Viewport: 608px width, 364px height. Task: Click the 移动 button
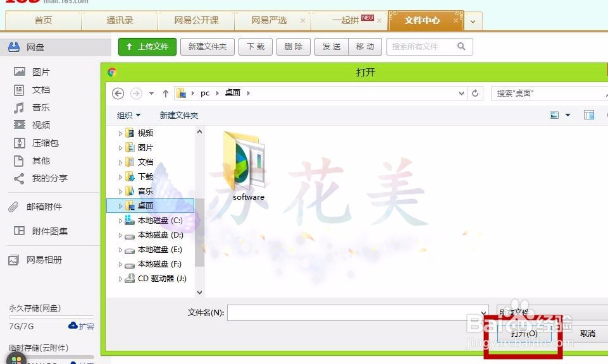[x=365, y=47]
